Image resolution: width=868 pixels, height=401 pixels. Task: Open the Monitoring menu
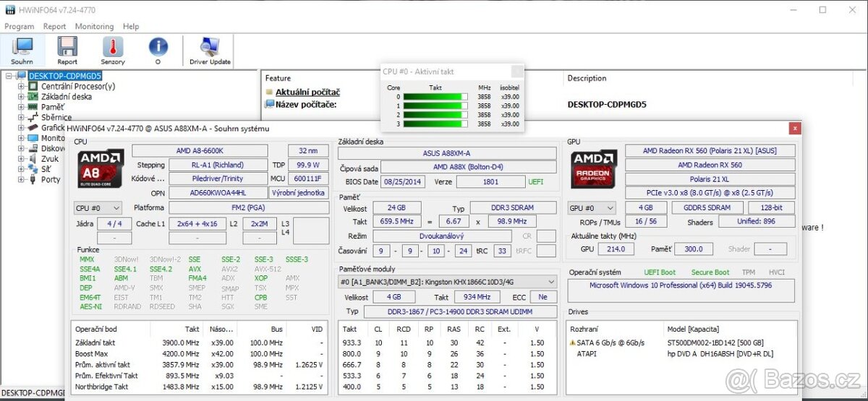(x=94, y=26)
